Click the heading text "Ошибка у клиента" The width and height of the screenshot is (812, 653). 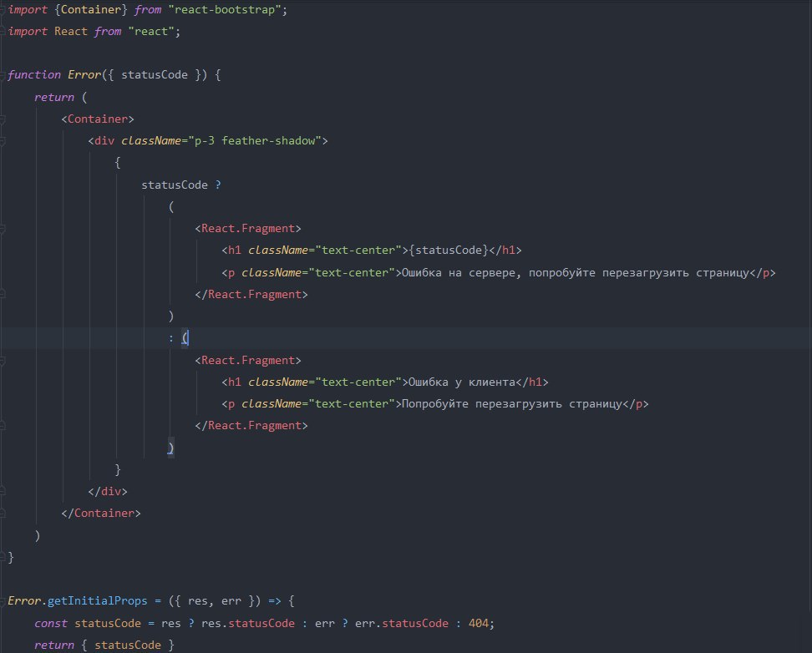[x=462, y=382]
